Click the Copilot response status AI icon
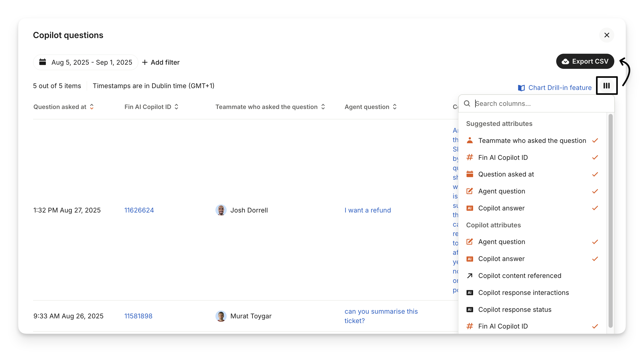 pyautogui.click(x=470, y=309)
